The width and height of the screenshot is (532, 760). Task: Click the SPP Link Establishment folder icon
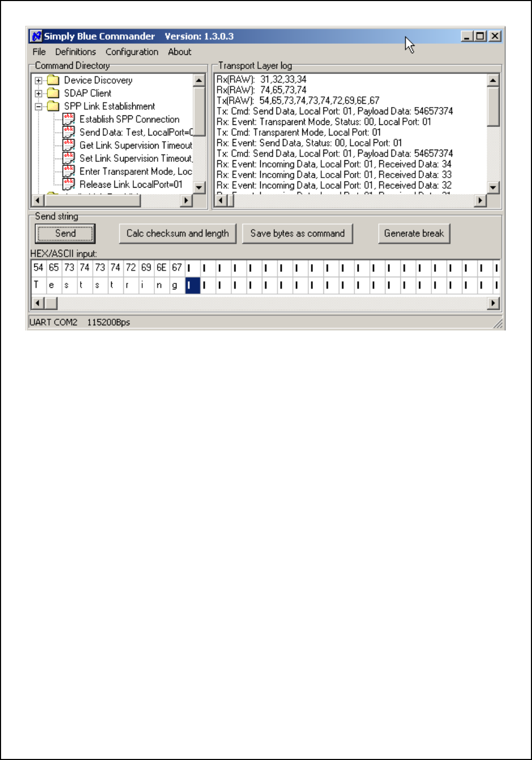pyautogui.click(x=53, y=106)
